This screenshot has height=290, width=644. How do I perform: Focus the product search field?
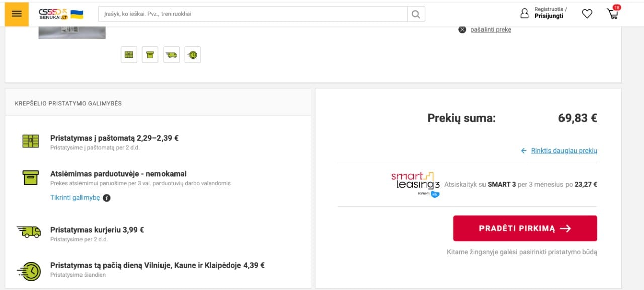pyautogui.click(x=253, y=14)
